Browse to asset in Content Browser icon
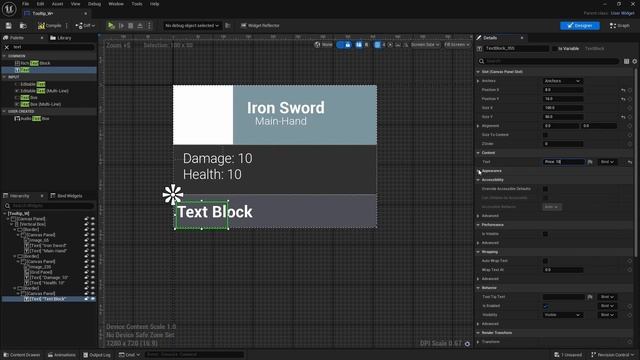Image resolution: width=640 pixels, height=360 pixels. (23, 26)
